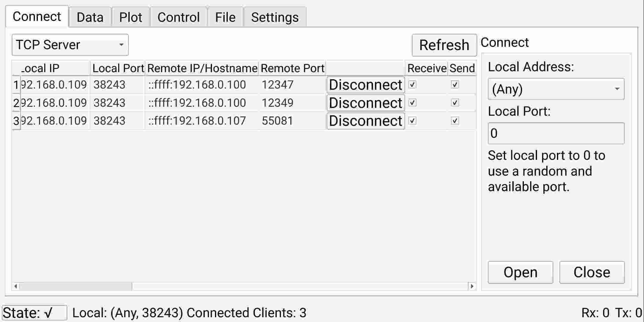Switch to the File tab
Screen dimensions: 644x322
(x=225, y=16)
